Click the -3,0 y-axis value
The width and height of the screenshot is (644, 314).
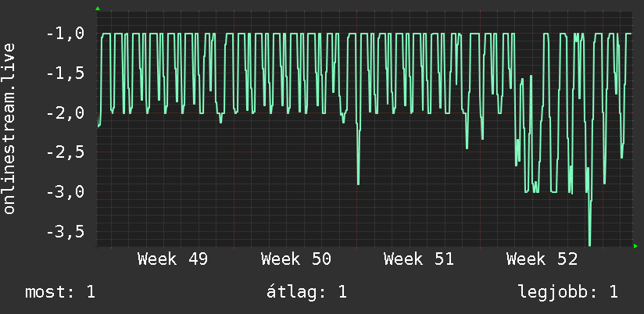point(65,192)
